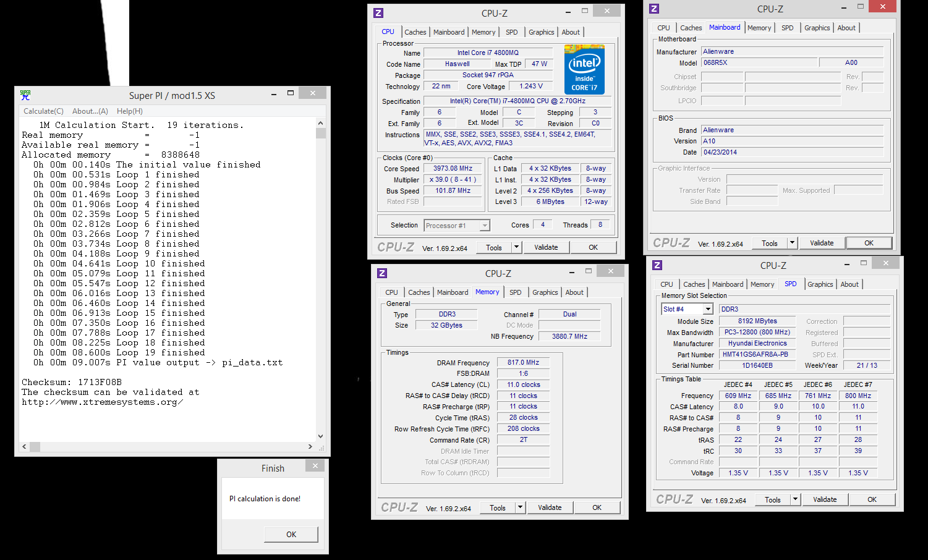Expand Tools dropdown arrow in Mainboard window
This screenshot has width=928, height=560.
coord(793,243)
